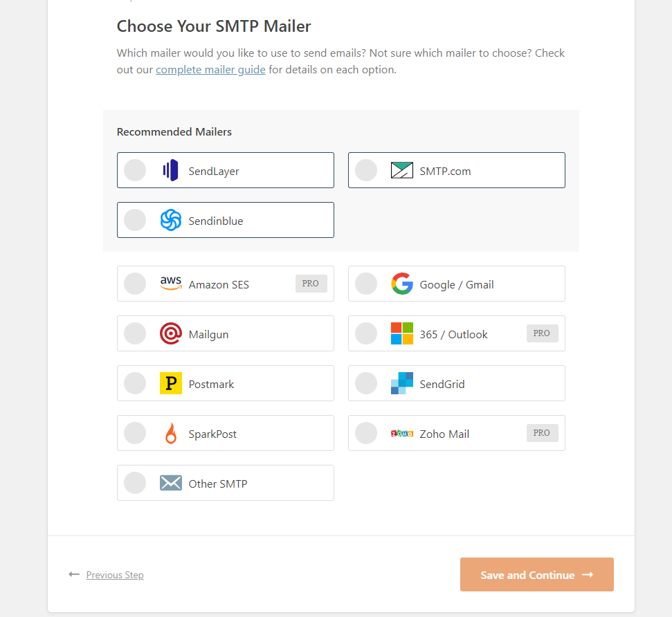Click the Zoho Mail label text
This screenshot has height=617, width=672.
pos(444,434)
